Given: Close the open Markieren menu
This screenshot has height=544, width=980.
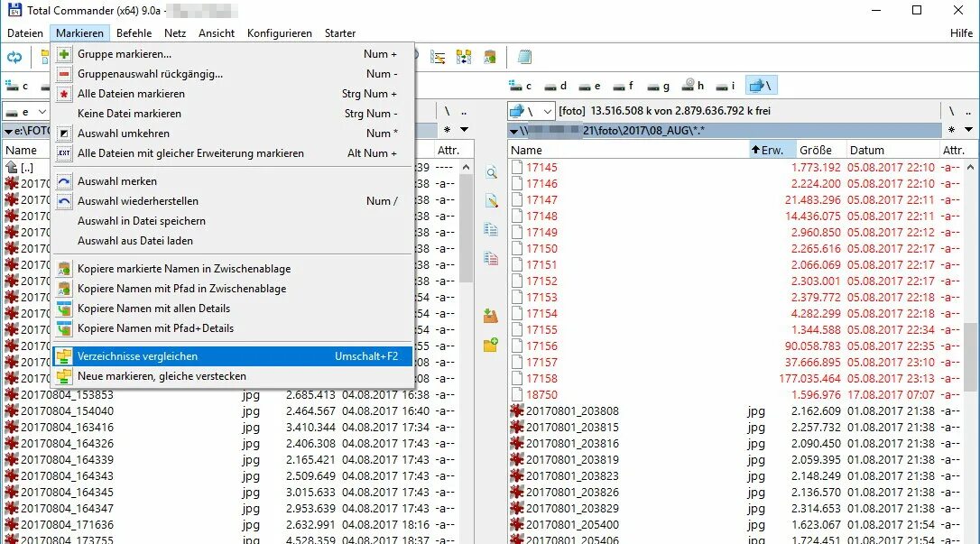Looking at the screenshot, I should pyautogui.click(x=79, y=33).
